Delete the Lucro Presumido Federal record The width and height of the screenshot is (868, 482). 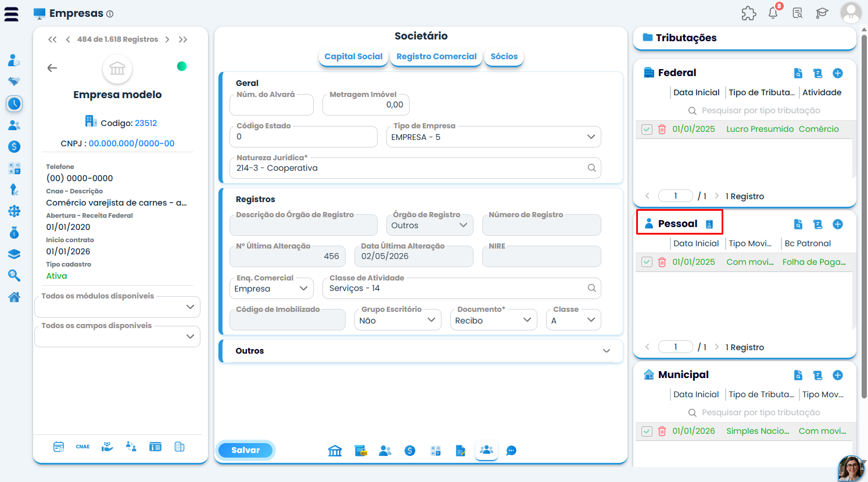(x=662, y=129)
